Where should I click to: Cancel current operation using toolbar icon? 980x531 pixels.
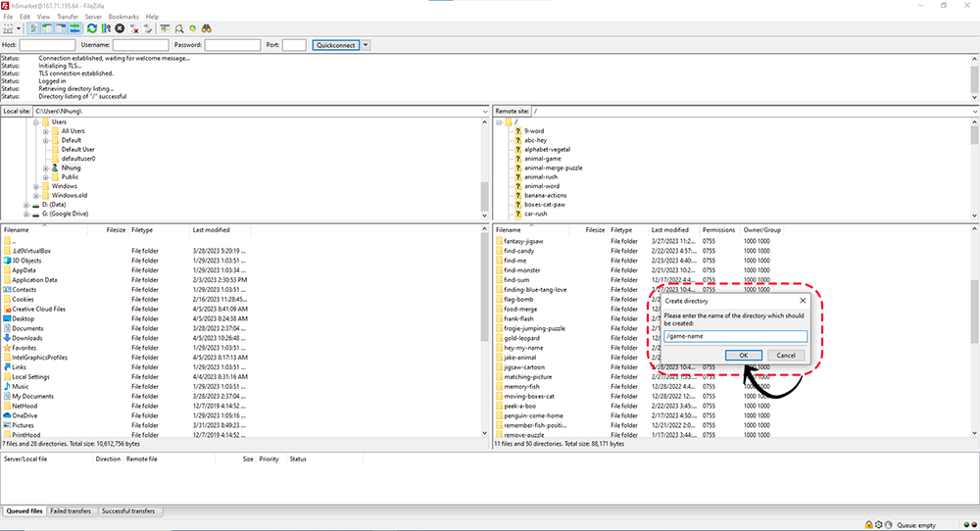120,28
